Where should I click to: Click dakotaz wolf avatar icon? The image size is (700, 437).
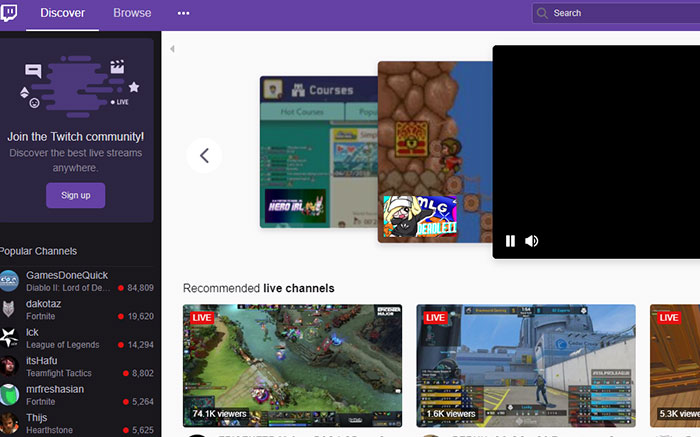(x=8, y=309)
